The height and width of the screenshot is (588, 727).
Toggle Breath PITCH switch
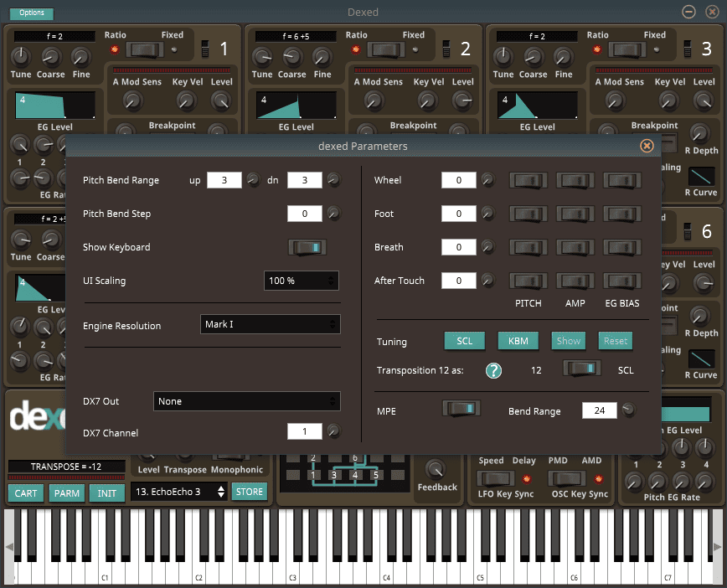(x=528, y=247)
